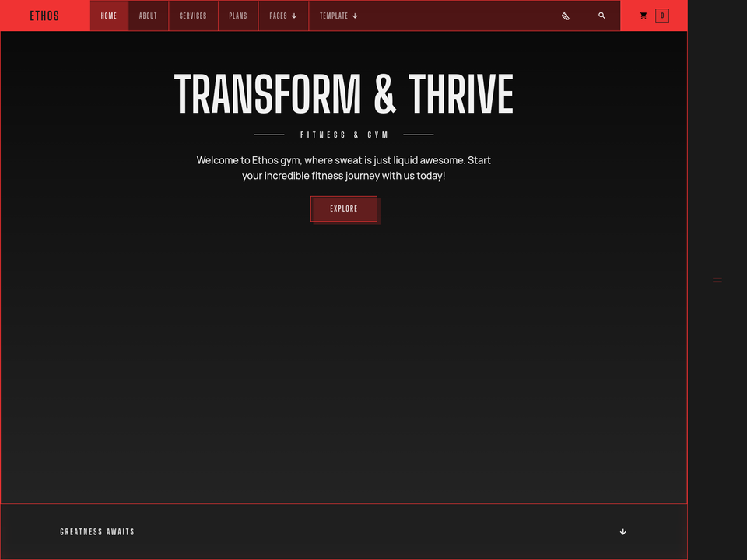Open search with the magnifier icon

pos(601,16)
